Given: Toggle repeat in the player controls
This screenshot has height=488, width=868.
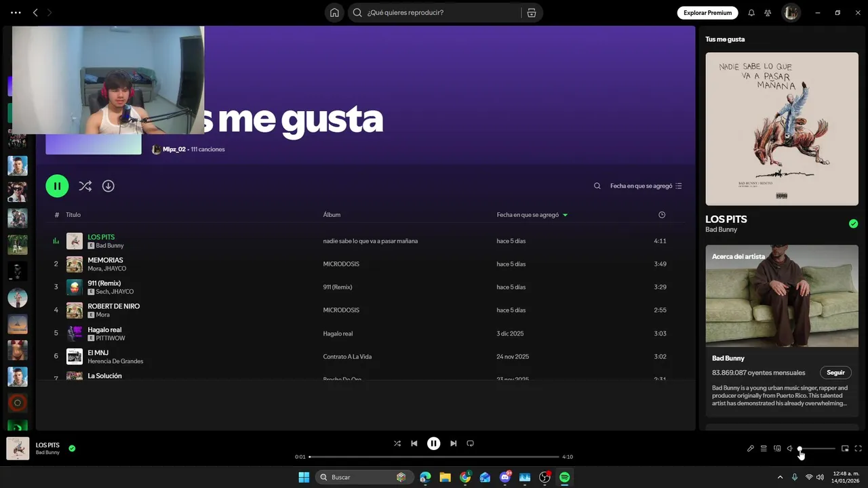Looking at the screenshot, I should click(470, 443).
